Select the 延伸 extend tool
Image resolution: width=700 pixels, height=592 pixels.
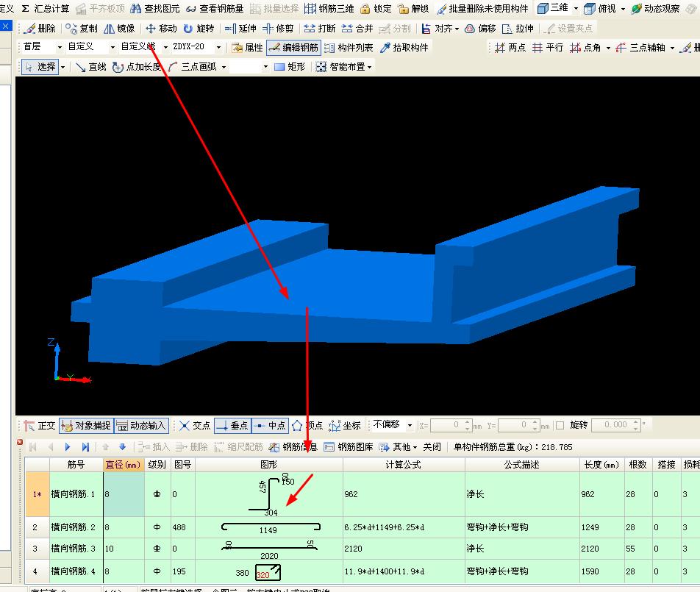(x=240, y=29)
